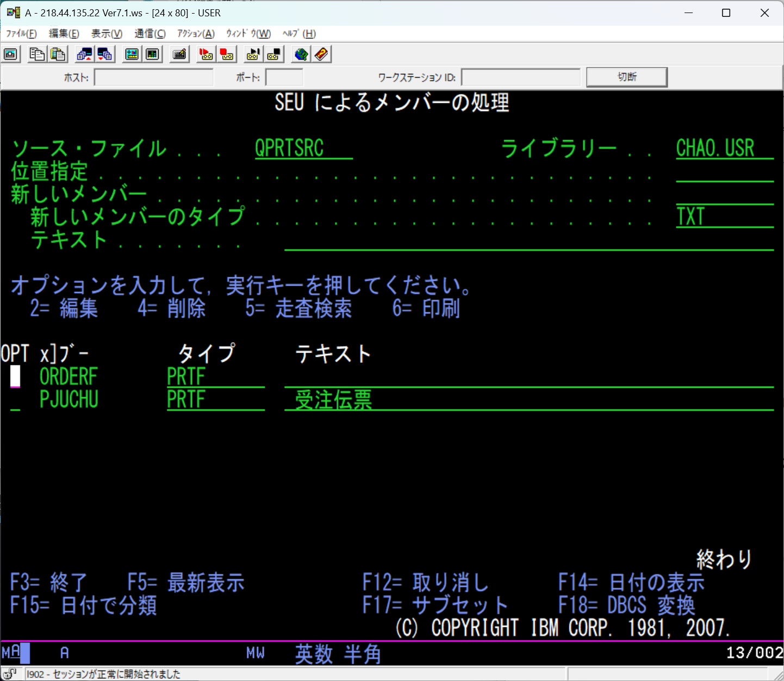The image size is (784, 681).
Task: Open the 編集(E) menu
Action: tap(64, 34)
